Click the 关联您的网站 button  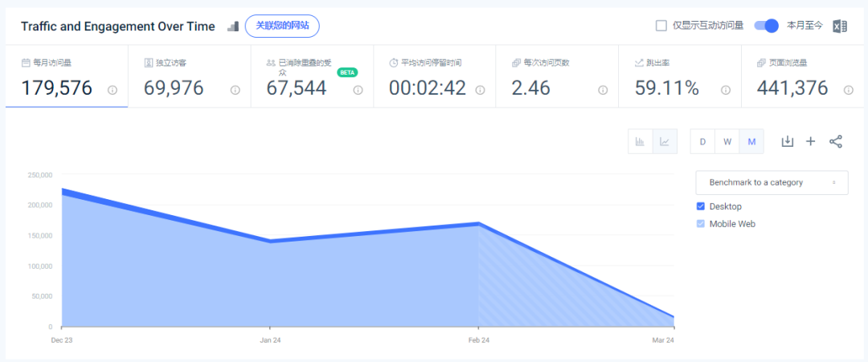coord(282,26)
